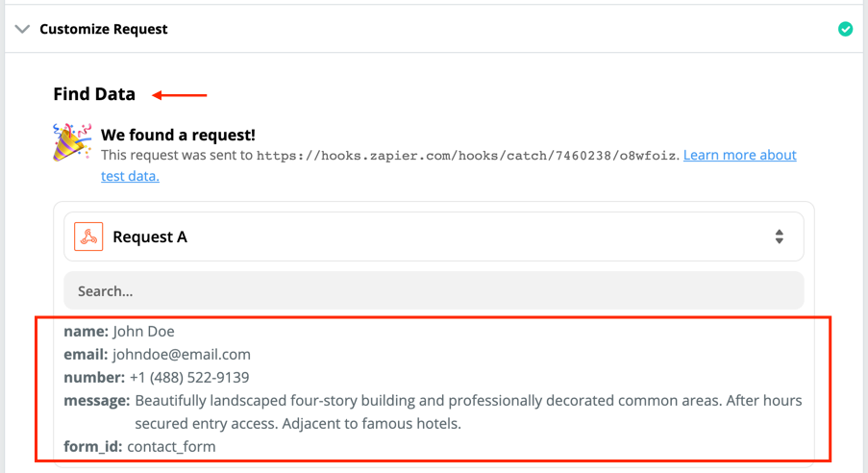Image resolution: width=868 pixels, height=473 pixels.
Task: Open the Request A selector label
Action: 150,237
